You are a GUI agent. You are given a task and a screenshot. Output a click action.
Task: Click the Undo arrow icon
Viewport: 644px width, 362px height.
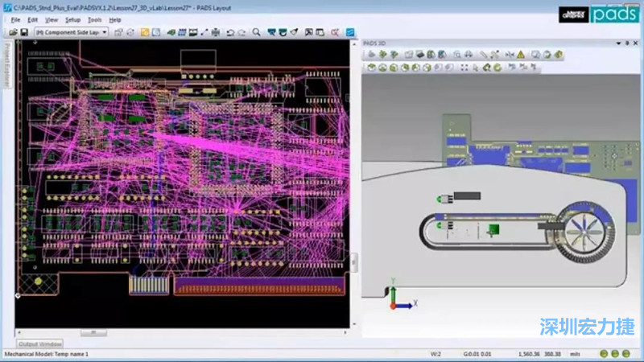pyautogui.click(x=230, y=32)
